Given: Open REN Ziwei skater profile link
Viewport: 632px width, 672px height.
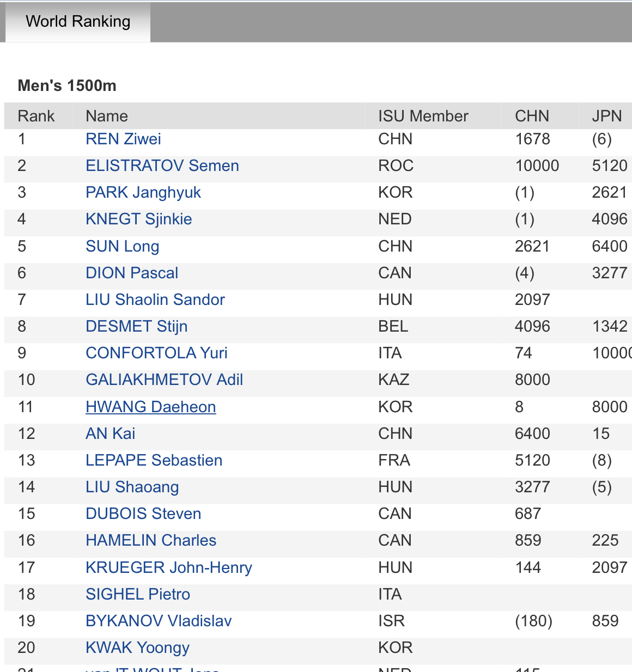Looking at the screenshot, I should tap(123, 139).
